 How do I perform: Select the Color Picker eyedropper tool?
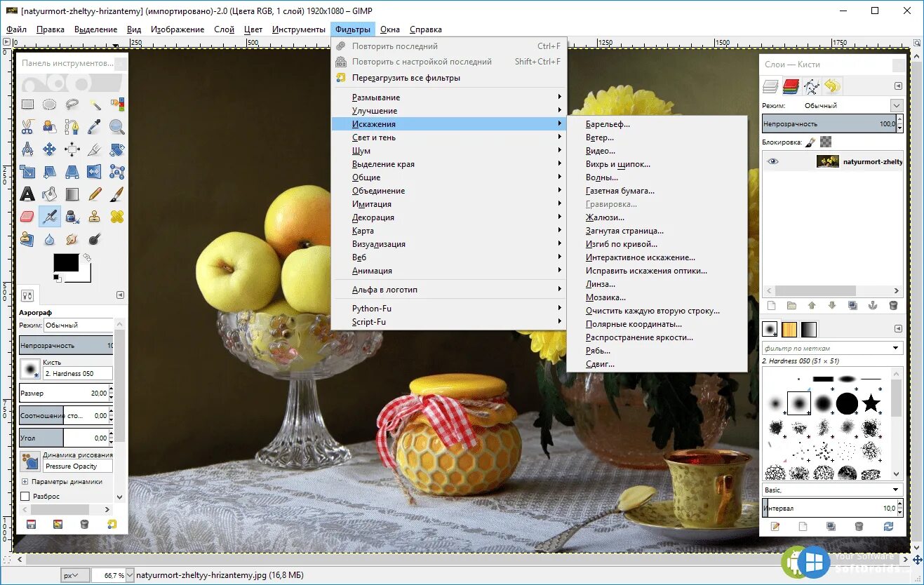coord(95,127)
